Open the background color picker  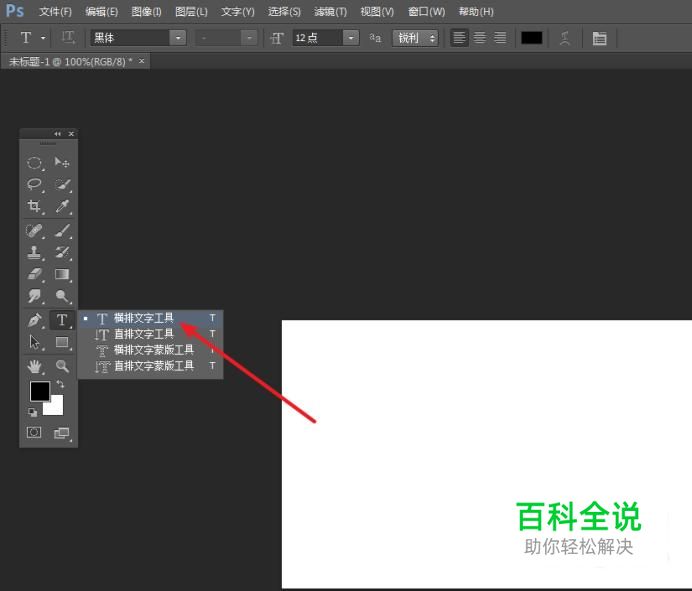(x=56, y=407)
